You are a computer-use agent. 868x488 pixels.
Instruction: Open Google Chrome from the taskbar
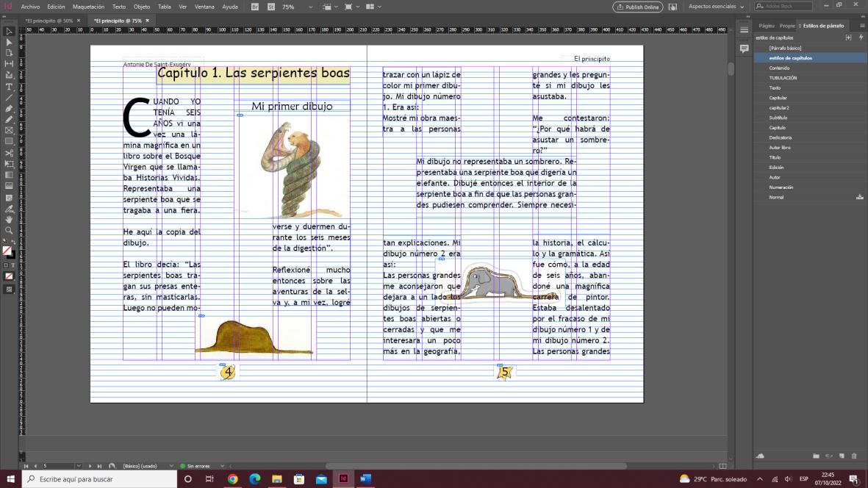[232, 479]
